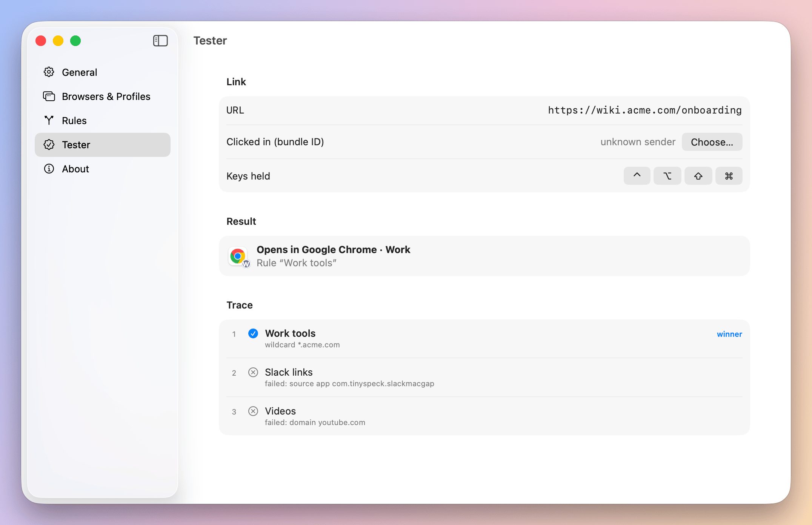This screenshot has width=812, height=525.
Task: Click the Work tools trace row title
Action: pos(290,333)
